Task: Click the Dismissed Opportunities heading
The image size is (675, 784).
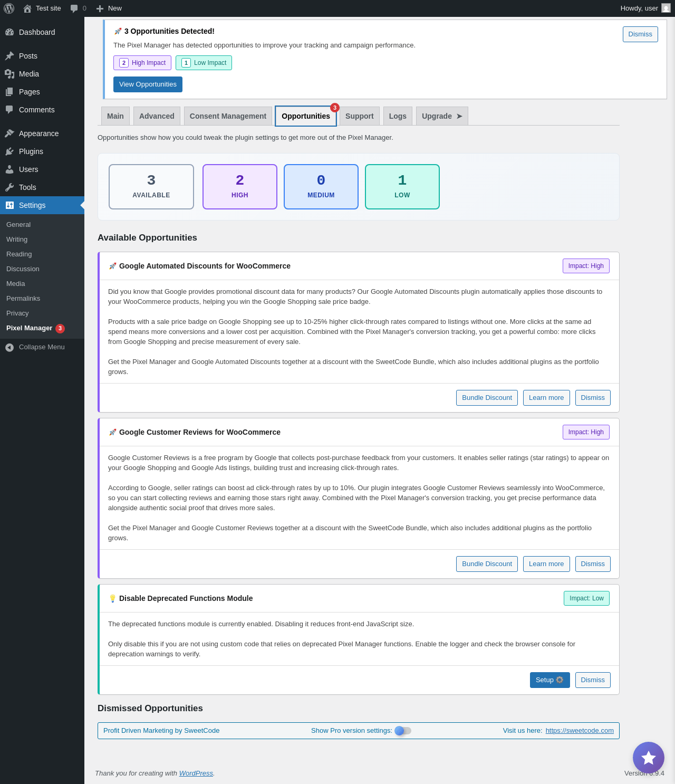Action: [x=150, y=709]
